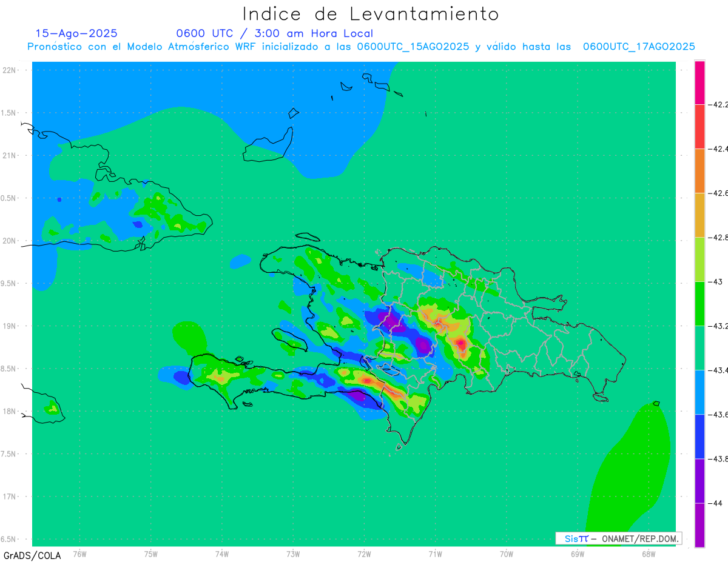Image resolution: width=728 pixels, height=562 pixels.
Task: Click the '-43.4' color bar value
Action: pos(720,370)
